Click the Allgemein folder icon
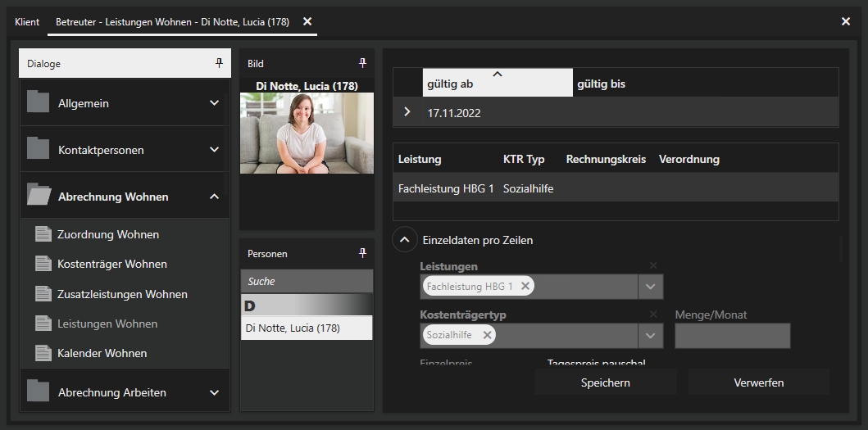The height and width of the screenshot is (430, 868). point(38,102)
